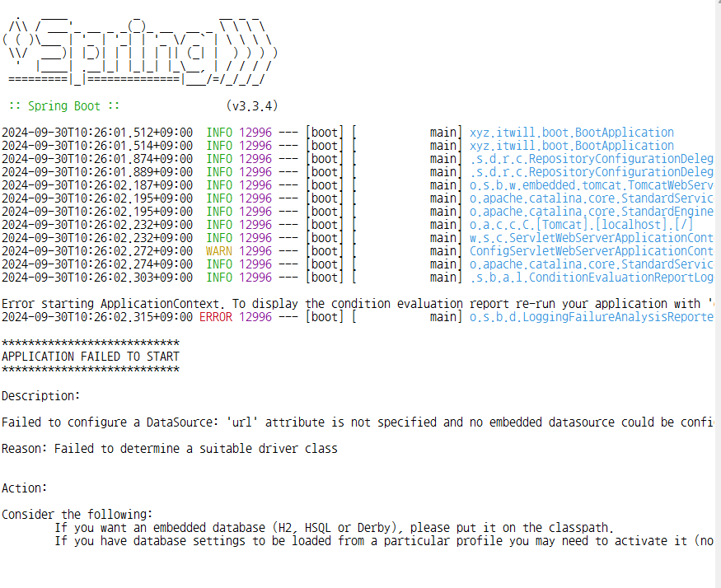Click logger o.s.b.w.embedded.tomcat.TomcatWebServ
721x588 pixels.
[592, 185]
